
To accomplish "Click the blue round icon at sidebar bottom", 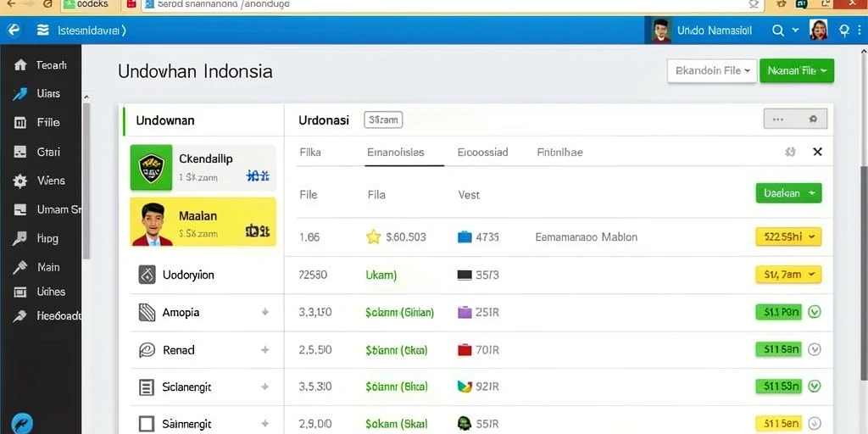I will tap(22, 423).
